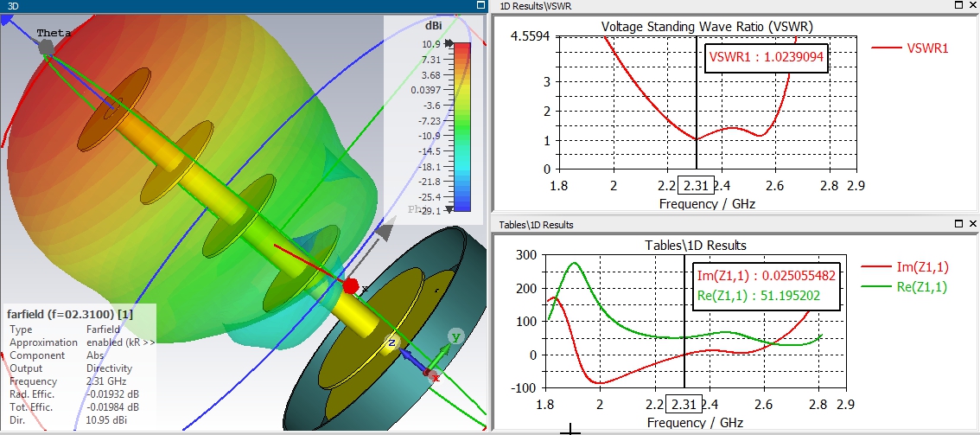Image resolution: width=980 pixels, height=435 pixels.
Task: Click the -100 y-axis label in impedance plot
Action: (x=523, y=388)
